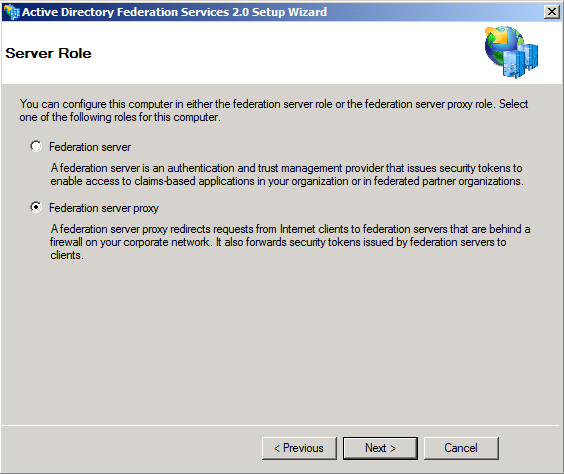Click the "Federation server proxy" option label
Screen dimensions: 564x474
coord(104,208)
